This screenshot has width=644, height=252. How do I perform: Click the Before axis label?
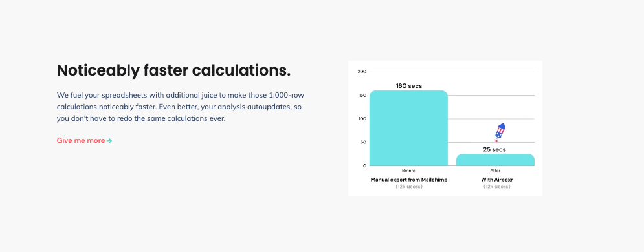click(408, 171)
